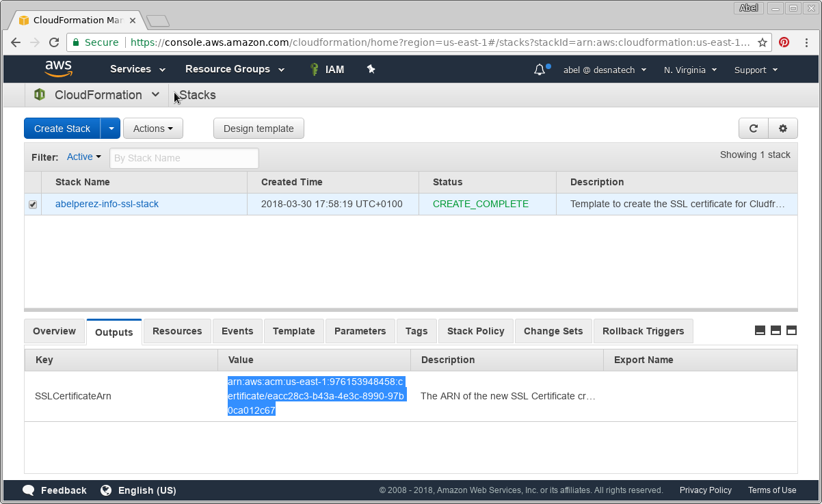822x504 pixels.
Task: Open the Services dropdown menu
Action: pos(137,69)
